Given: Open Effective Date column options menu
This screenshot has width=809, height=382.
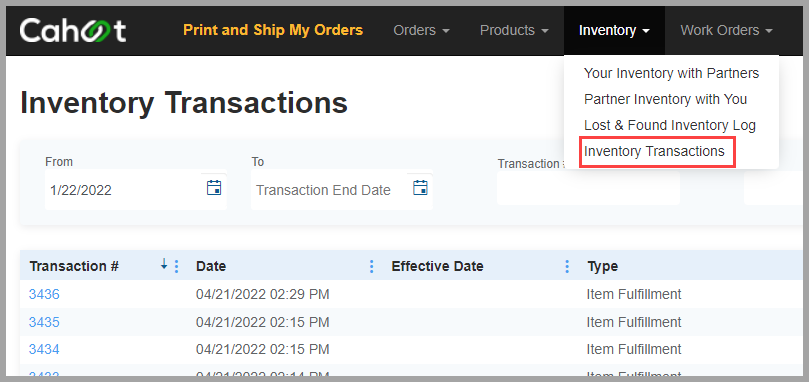Looking at the screenshot, I should click(567, 266).
